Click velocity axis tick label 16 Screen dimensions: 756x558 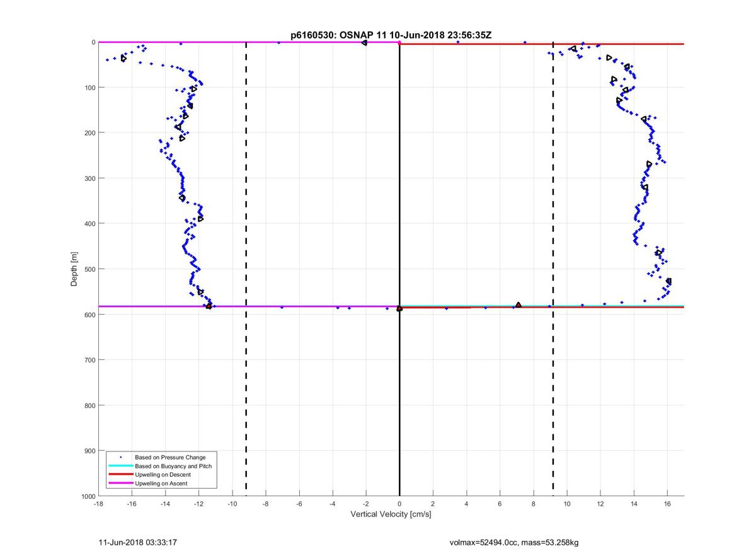click(667, 504)
